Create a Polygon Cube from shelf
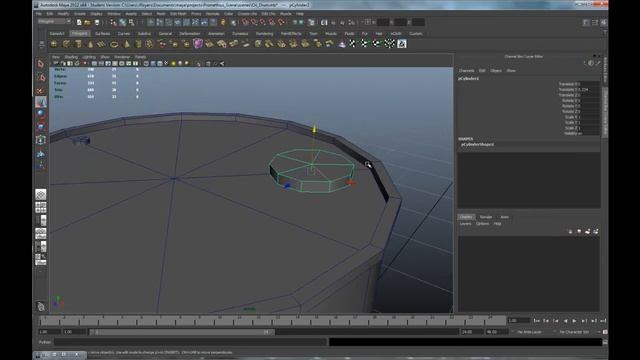 pos(66,44)
